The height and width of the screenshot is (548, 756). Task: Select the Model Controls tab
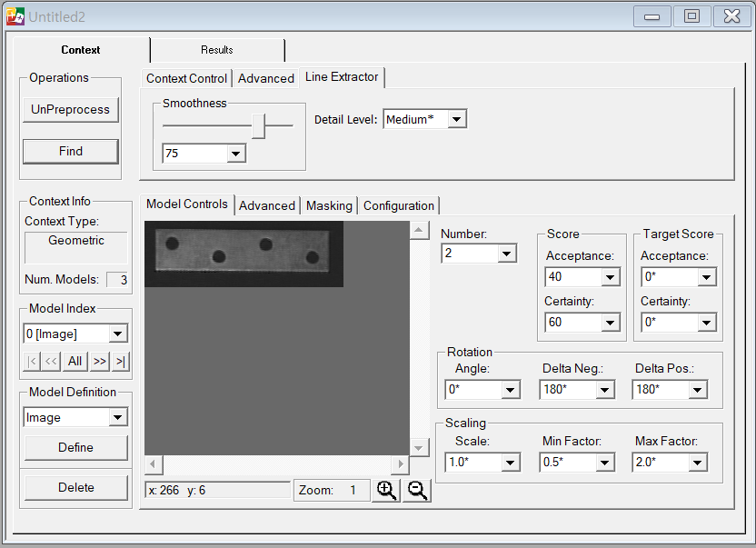pos(187,204)
